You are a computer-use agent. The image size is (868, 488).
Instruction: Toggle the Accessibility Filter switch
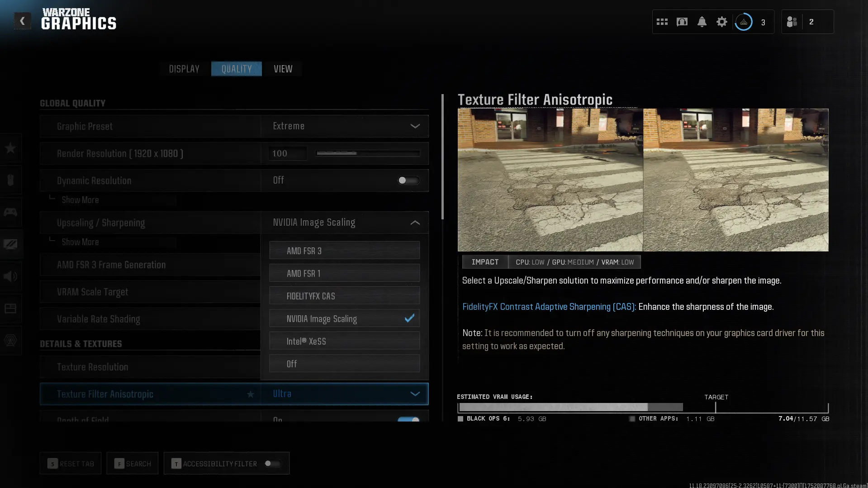point(273,464)
